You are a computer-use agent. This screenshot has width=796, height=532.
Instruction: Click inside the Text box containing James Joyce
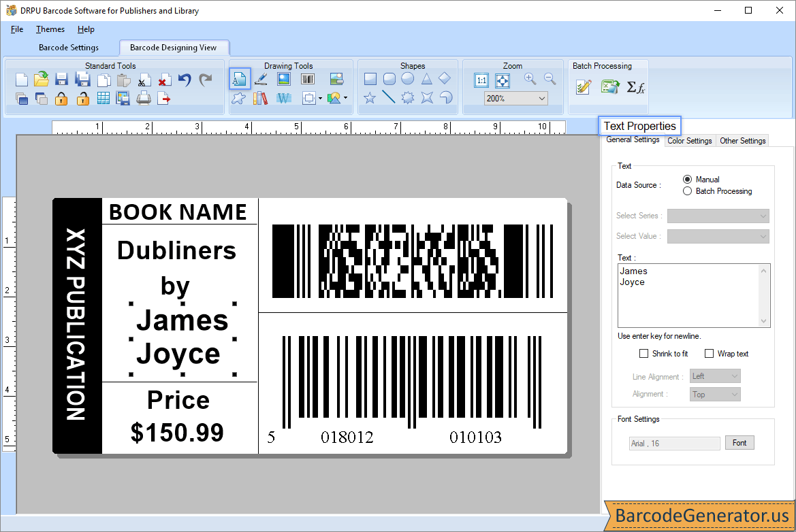coord(694,295)
